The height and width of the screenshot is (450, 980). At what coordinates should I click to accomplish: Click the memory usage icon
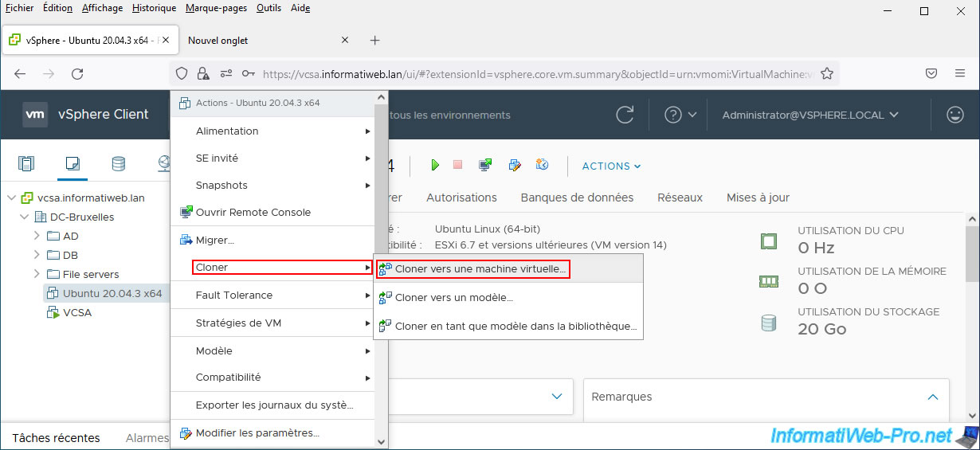[768, 280]
